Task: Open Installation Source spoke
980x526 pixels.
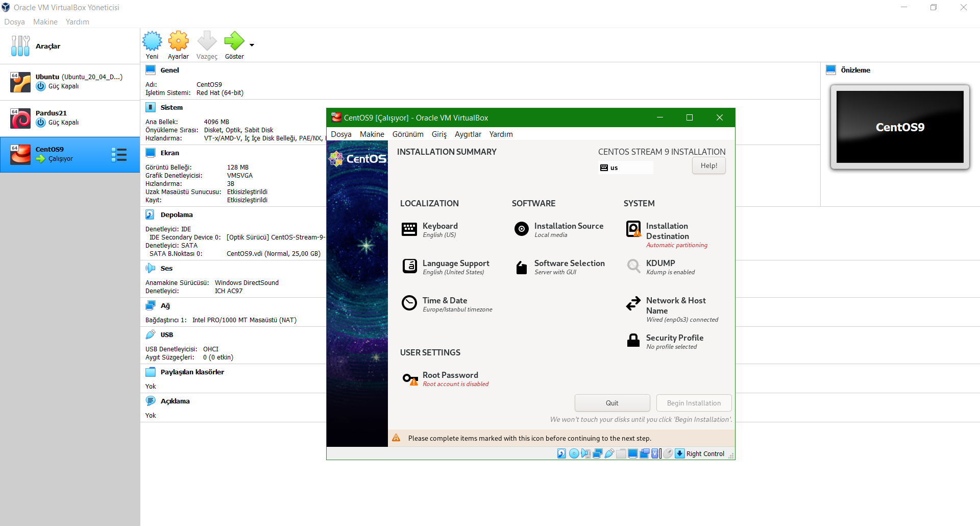Action: tap(558, 230)
